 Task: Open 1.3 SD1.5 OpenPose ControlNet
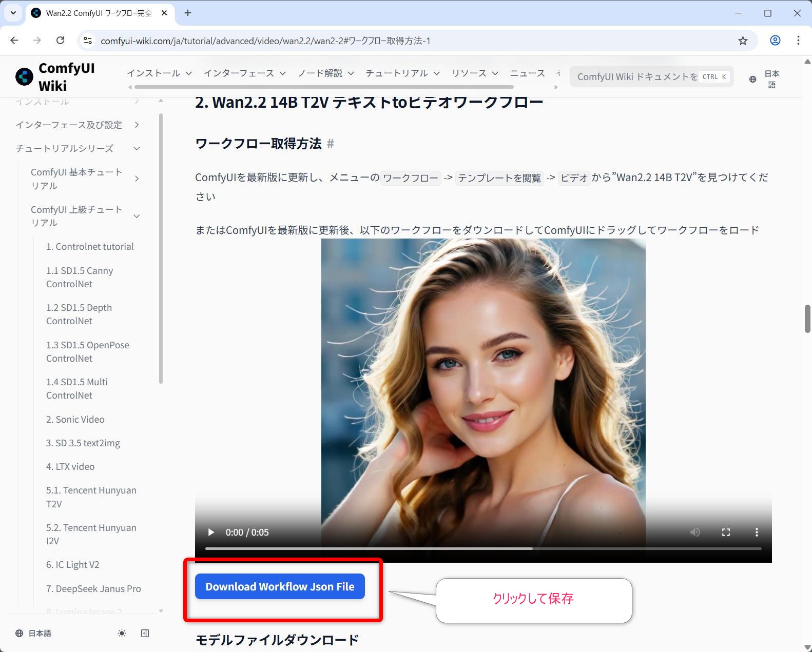(88, 351)
